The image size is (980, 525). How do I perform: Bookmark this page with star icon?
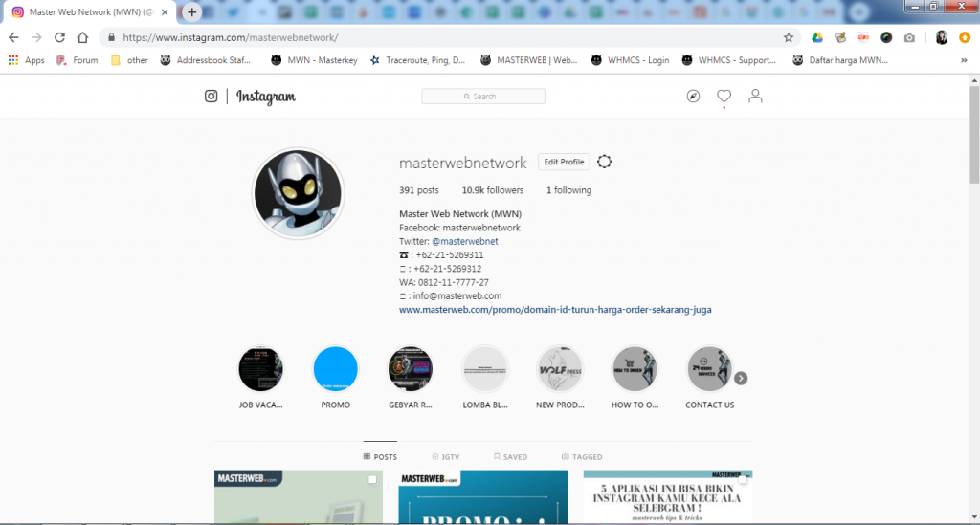point(789,37)
